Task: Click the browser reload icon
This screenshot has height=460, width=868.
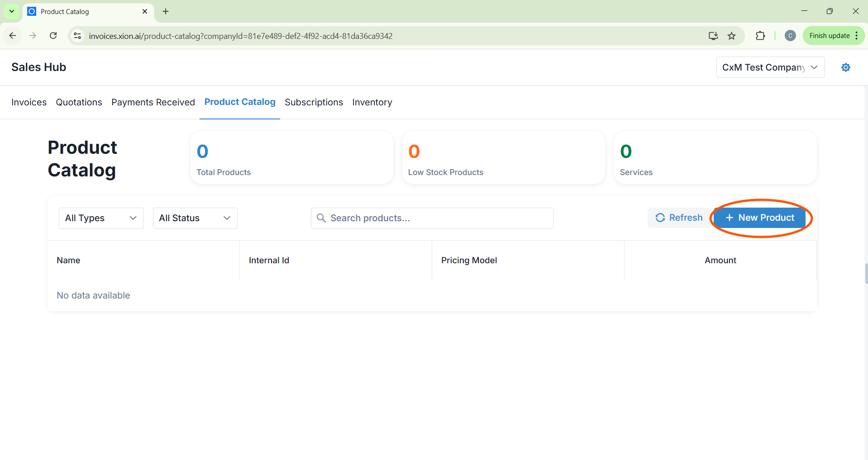Action: pyautogui.click(x=53, y=36)
